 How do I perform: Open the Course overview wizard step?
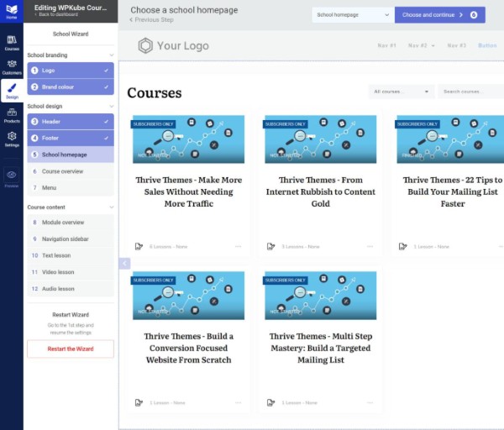coord(71,170)
